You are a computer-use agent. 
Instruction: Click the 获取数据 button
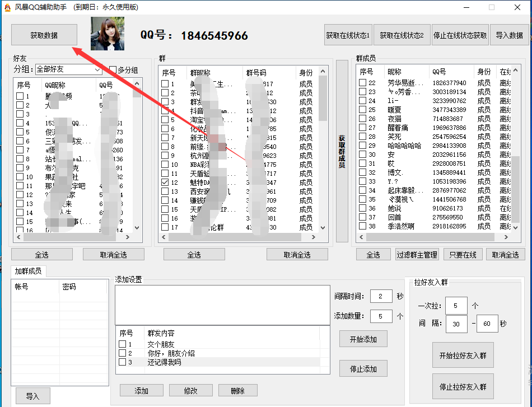(x=44, y=35)
